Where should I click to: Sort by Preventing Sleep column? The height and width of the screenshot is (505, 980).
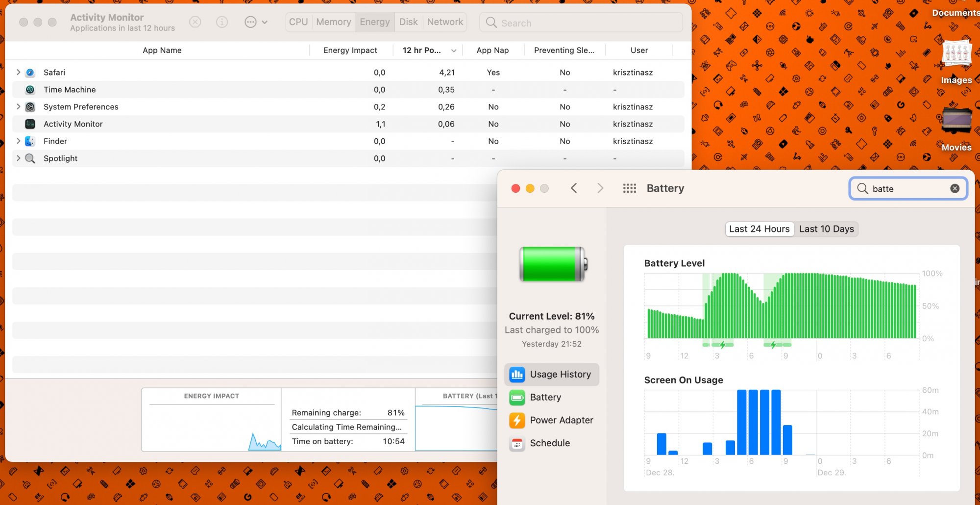pos(564,50)
